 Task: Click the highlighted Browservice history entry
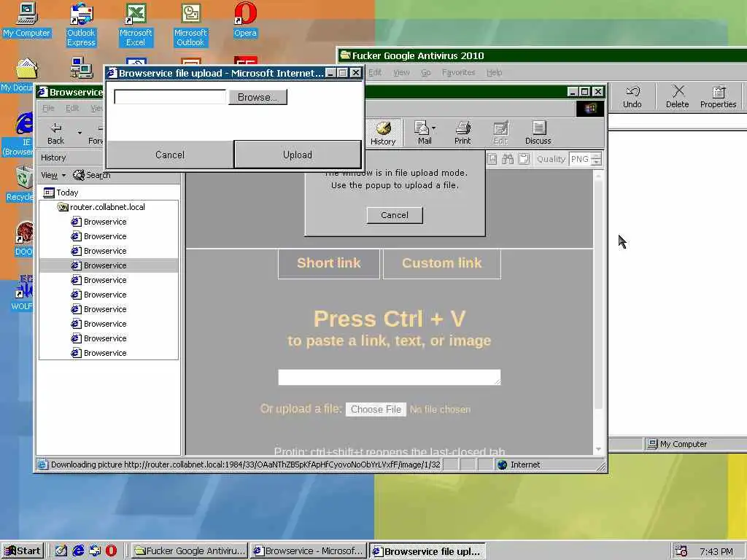[x=109, y=265]
